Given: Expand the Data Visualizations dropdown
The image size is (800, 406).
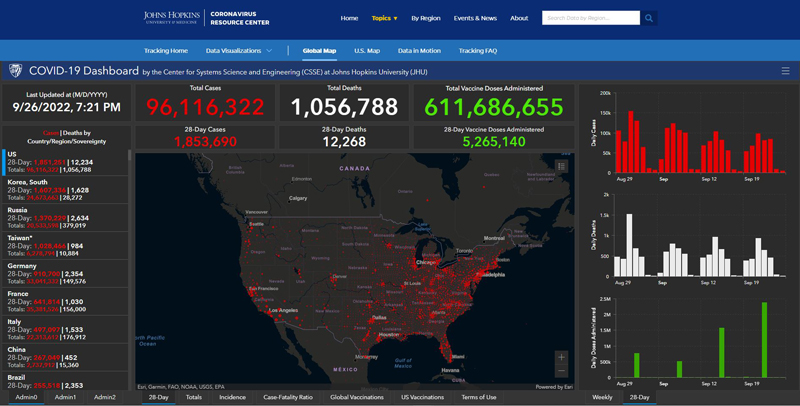Looking at the screenshot, I should point(239,50).
